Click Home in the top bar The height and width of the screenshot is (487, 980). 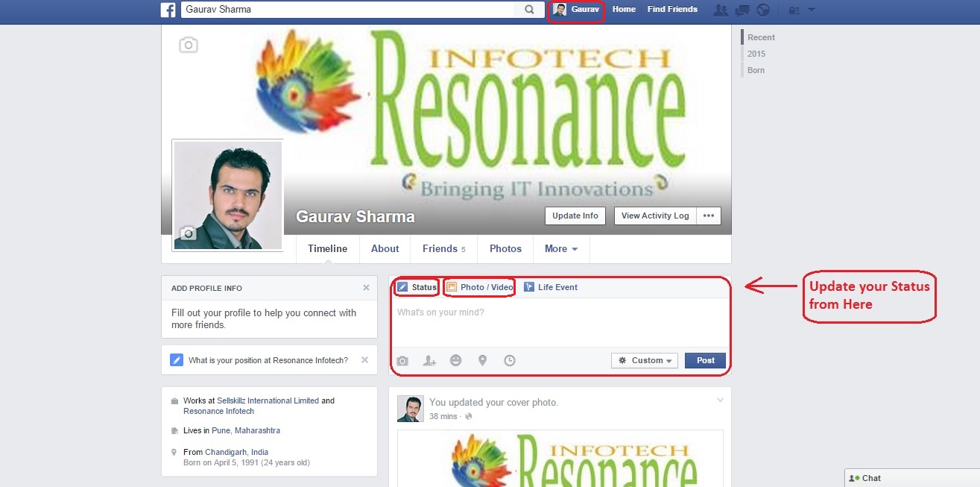624,10
